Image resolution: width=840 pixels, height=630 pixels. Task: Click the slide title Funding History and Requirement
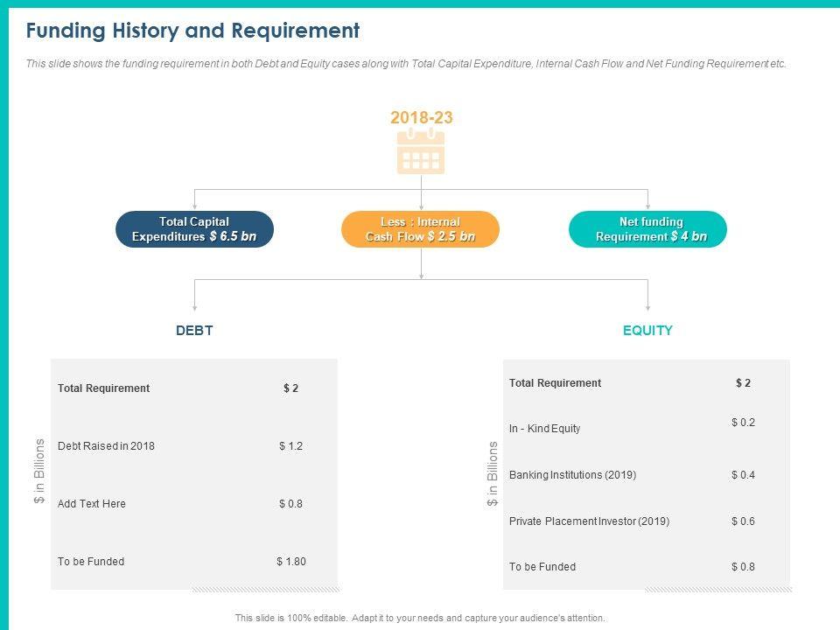(x=192, y=31)
